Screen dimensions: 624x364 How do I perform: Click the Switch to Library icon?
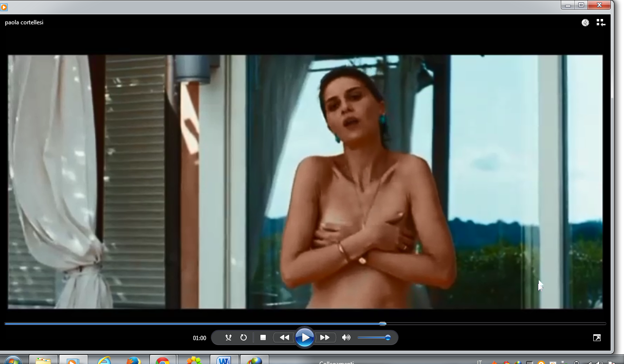601,22
